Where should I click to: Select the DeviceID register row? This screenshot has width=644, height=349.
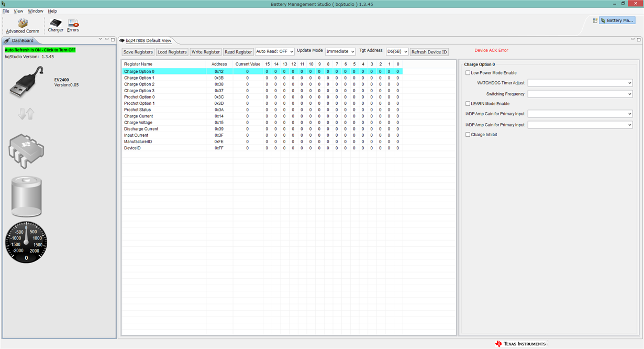click(262, 148)
